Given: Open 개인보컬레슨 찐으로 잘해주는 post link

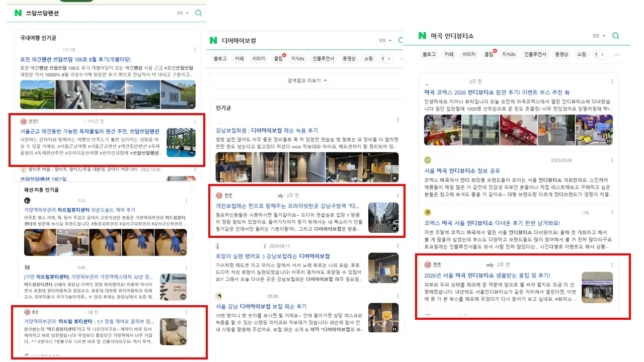Looking at the screenshot, I should pos(287,206).
